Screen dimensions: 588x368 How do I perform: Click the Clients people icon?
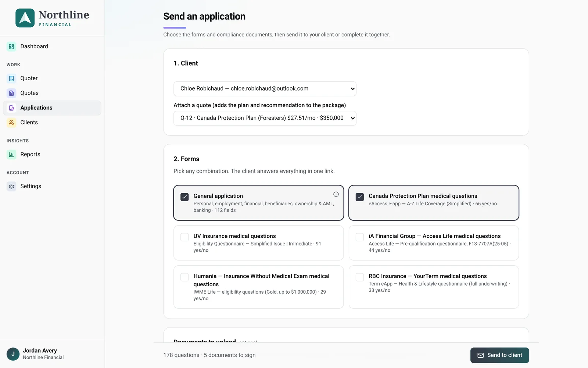(11, 123)
